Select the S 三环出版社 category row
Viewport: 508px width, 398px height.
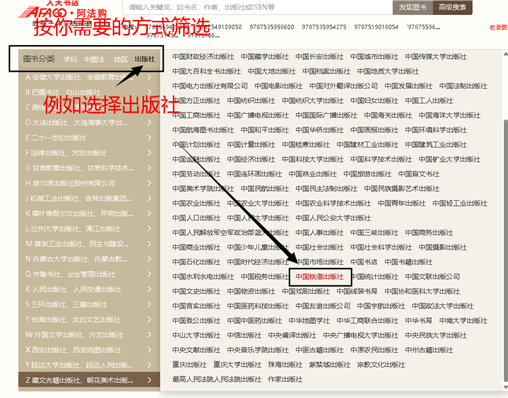click(89, 304)
